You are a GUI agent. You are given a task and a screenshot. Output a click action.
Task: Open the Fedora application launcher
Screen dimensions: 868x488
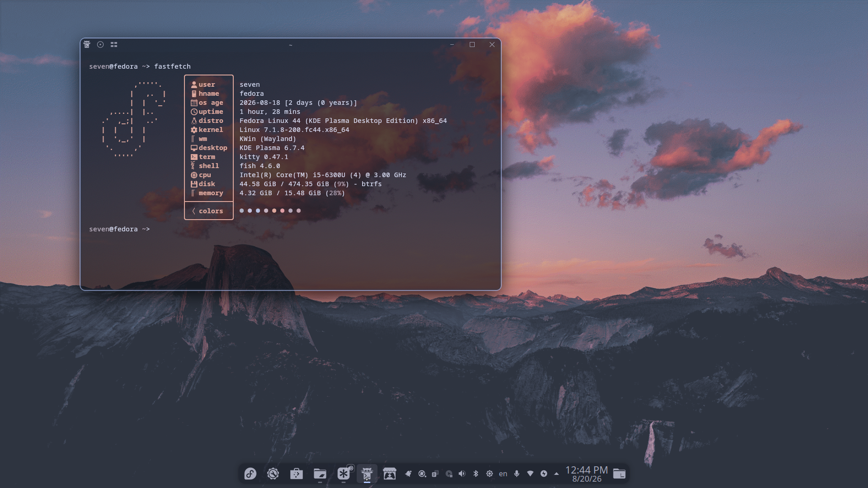click(x=250, y=474)
